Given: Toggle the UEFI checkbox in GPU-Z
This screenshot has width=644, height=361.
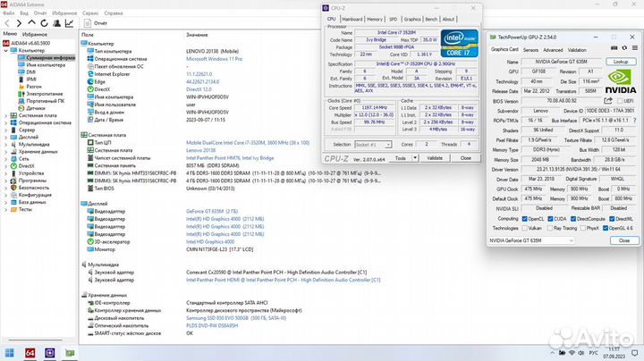Looking at the screenshot, I should (620, 101).
